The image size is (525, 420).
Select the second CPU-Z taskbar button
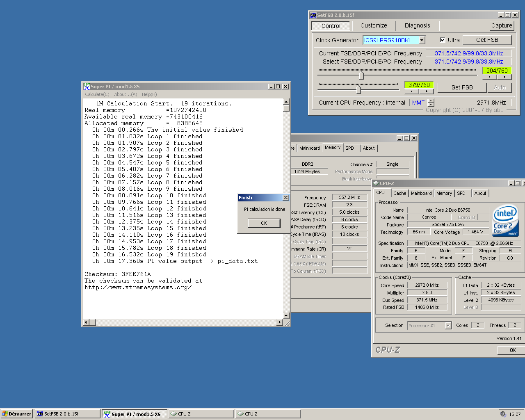268,414
